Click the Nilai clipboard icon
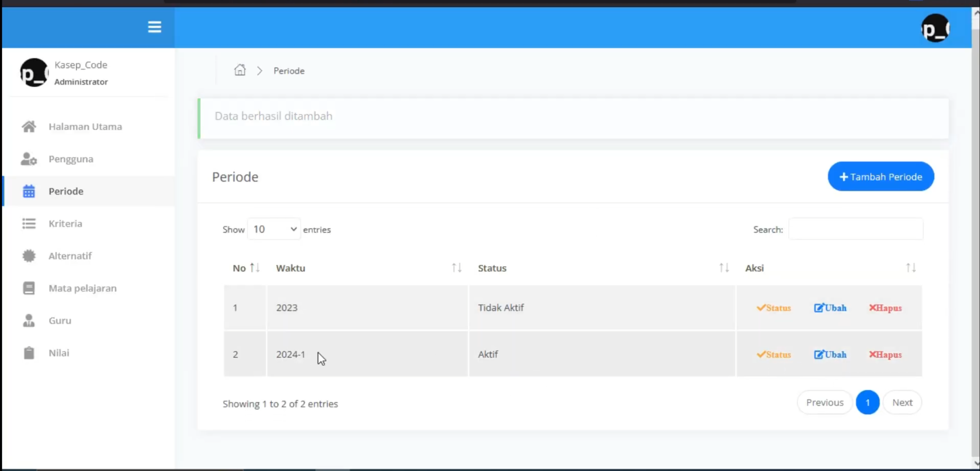Image resolution: width=980 pixels, height=471 pixels. pyautogui.click(x=29, y=353)
